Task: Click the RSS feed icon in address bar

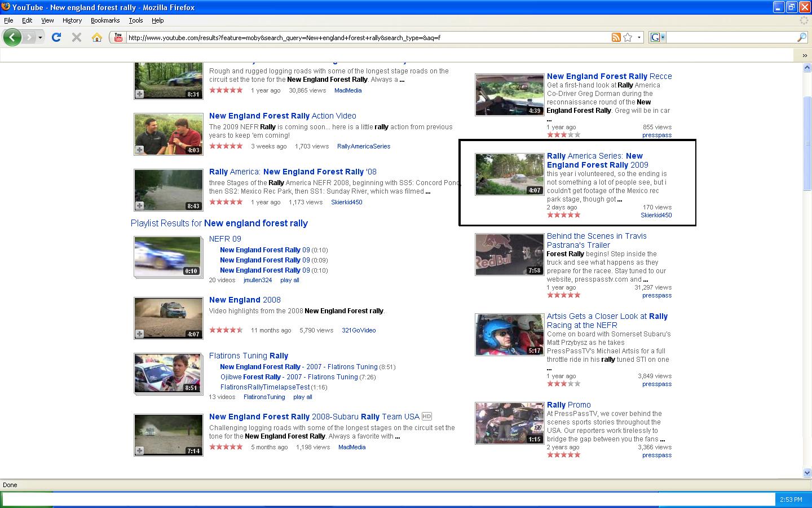Action: pos(616,37)
